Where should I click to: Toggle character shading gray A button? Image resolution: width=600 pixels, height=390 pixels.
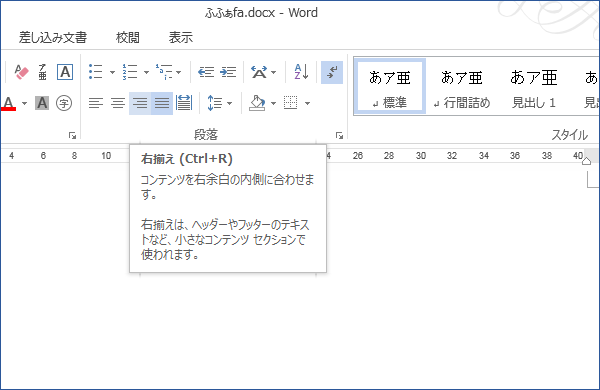click(x=42, y=103)
